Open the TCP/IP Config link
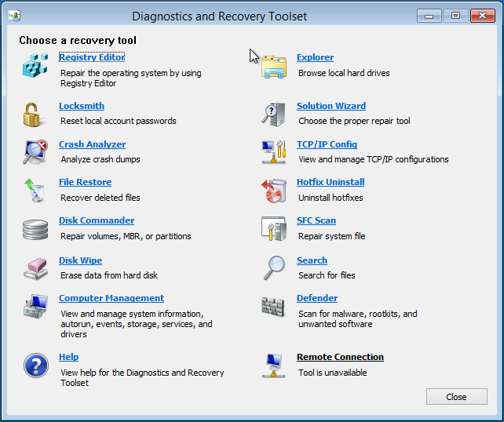Viewport: 504px width, 422px height. pos(327,144)
